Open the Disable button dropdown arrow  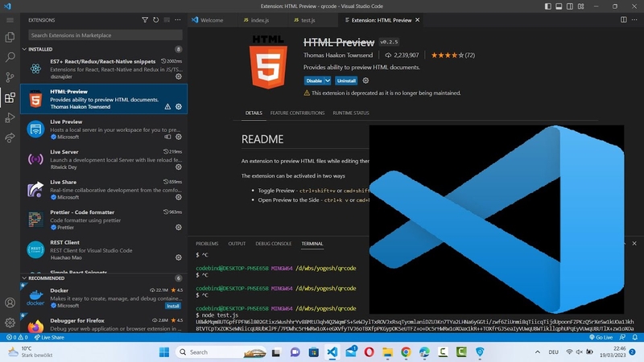328,81
